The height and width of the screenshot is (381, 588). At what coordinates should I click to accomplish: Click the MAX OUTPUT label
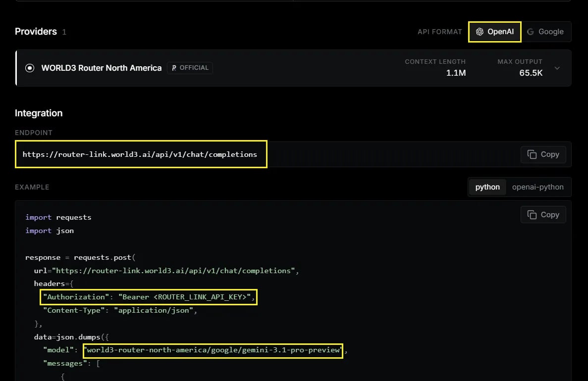tap(520, 61)
